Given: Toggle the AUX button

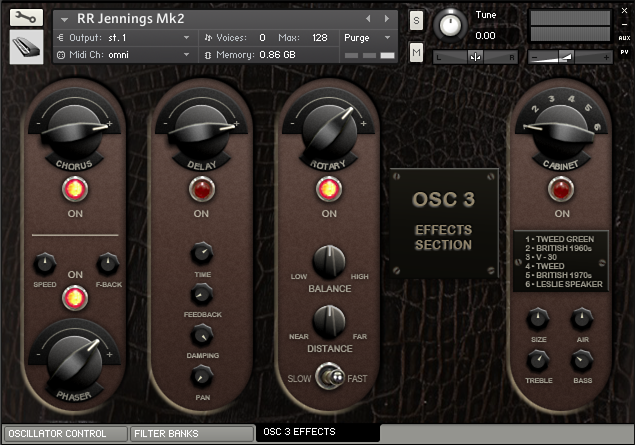Looking at the screenshot, I should [624, 38].
